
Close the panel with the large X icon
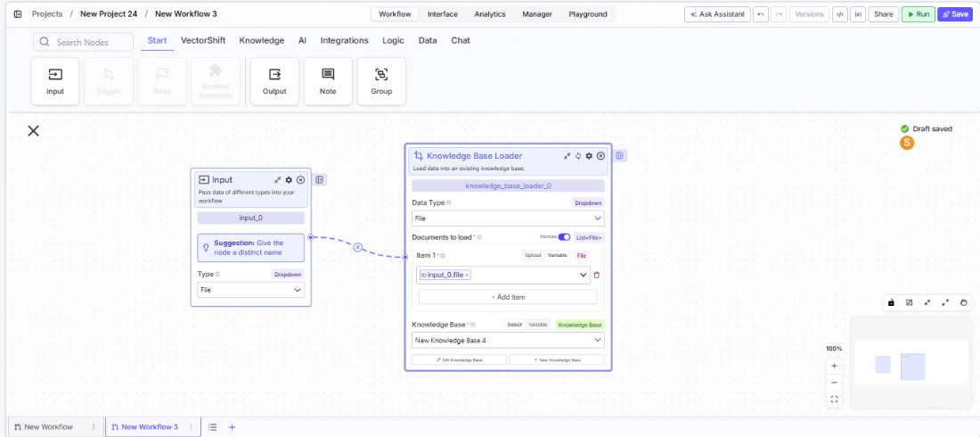(33, 131)
